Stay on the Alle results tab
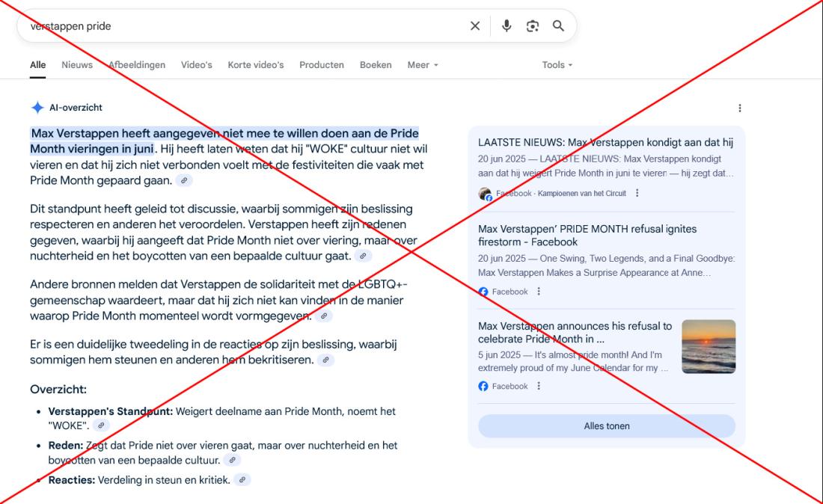Screen dimensions: 823x504 (x=38, y=65)
